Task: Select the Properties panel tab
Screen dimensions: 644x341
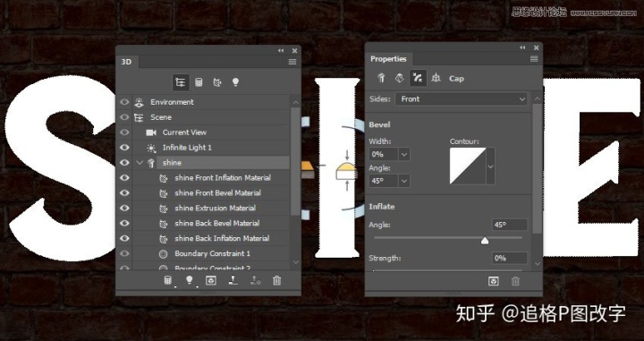Action: point(388,59)
